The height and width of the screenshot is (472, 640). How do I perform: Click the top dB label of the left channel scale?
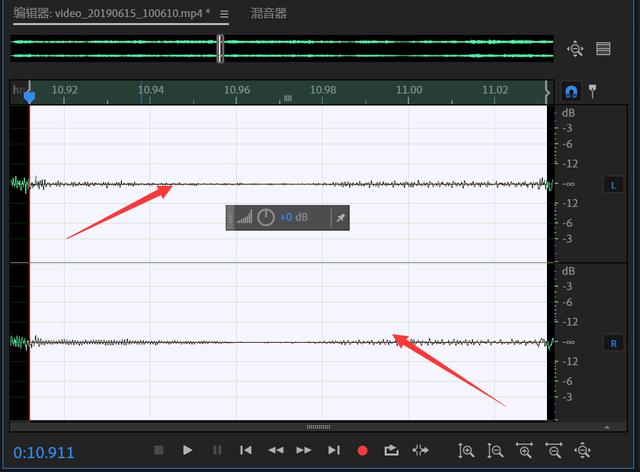568,113
